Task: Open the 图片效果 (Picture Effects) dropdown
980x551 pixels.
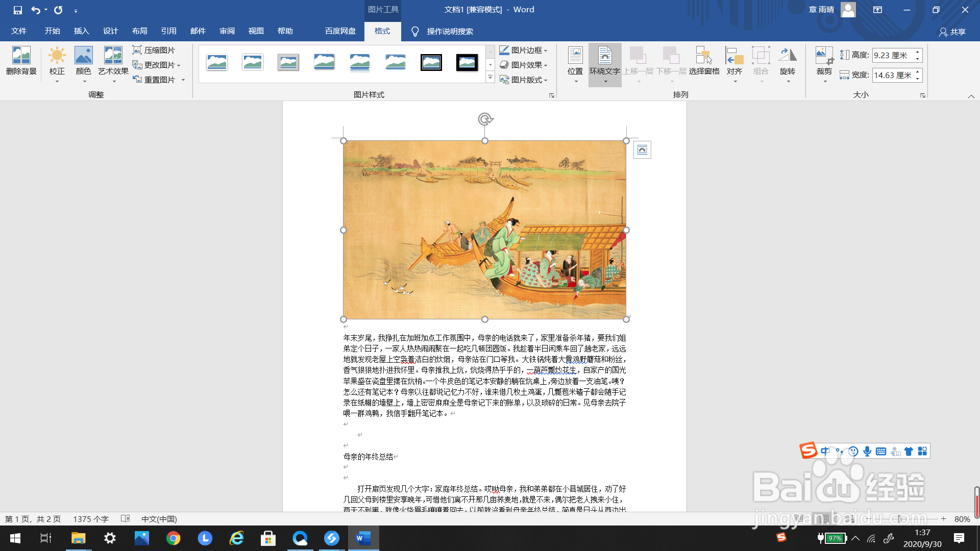Action: pyautogui.click(x=524, y=65)
